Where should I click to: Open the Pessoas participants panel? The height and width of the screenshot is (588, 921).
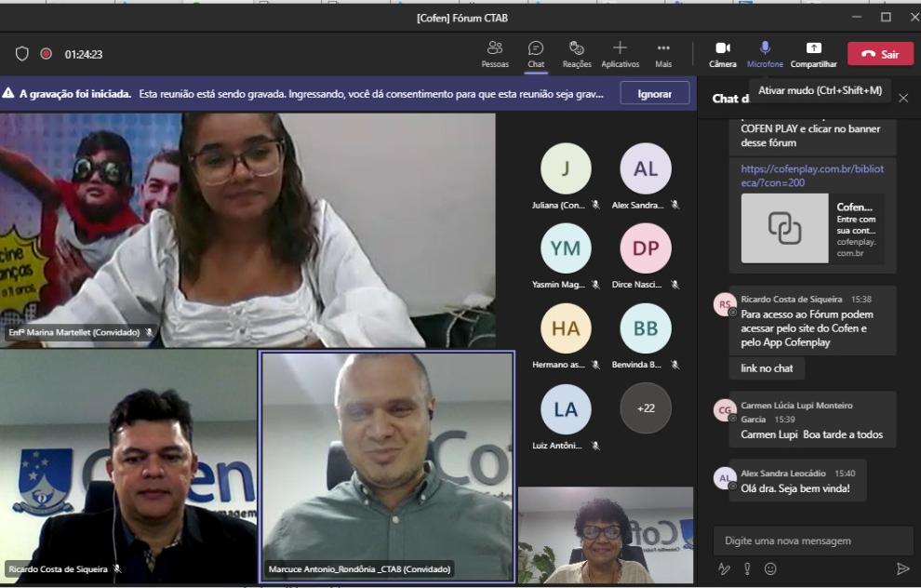(495, 53)
